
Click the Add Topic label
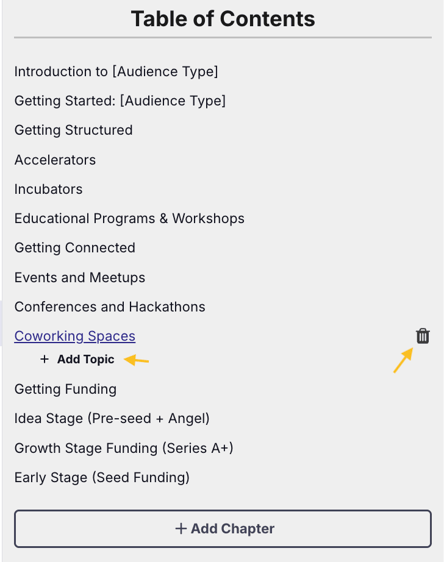pos(86,359)
